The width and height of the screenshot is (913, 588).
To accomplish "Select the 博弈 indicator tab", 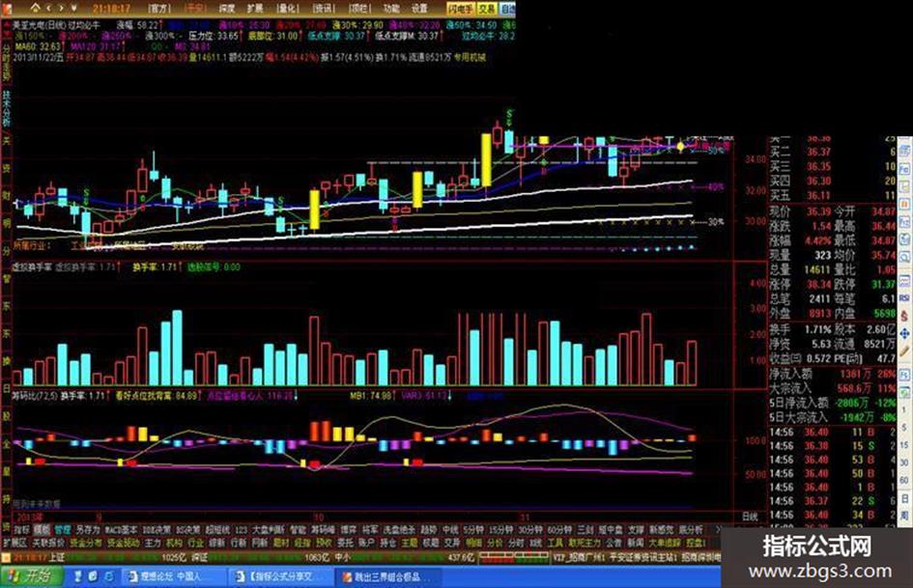I will [x=348, y=530].
